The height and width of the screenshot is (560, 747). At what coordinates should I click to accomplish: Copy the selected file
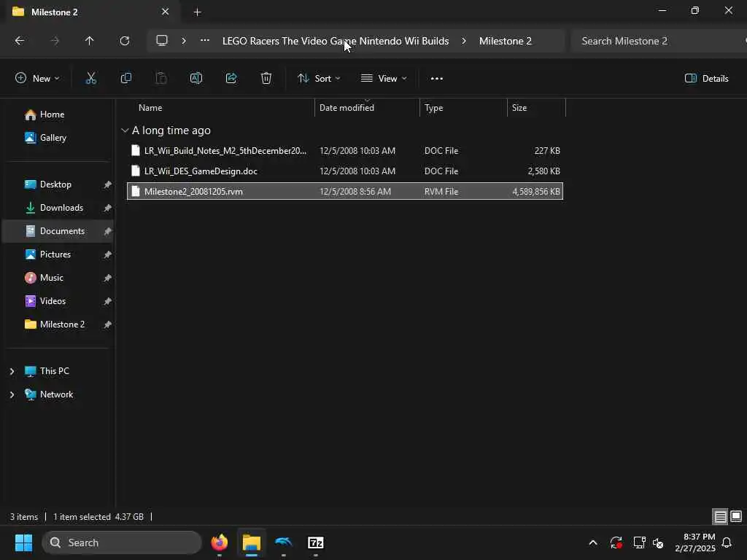[126, 79]
